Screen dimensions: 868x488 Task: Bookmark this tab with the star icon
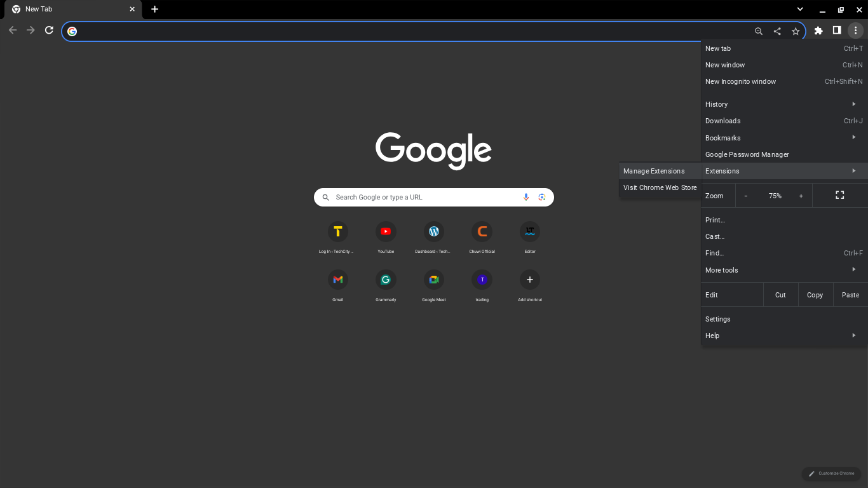tap(796, 31)
